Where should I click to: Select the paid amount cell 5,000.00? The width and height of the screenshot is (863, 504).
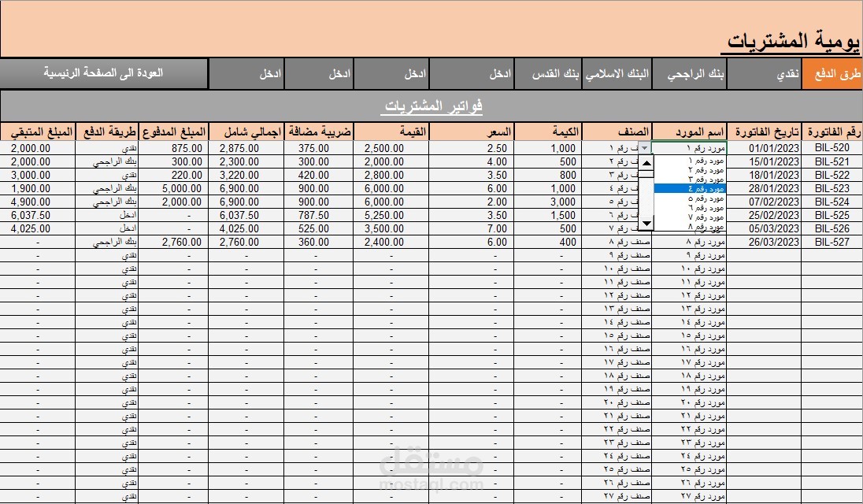tap(174, 188)
